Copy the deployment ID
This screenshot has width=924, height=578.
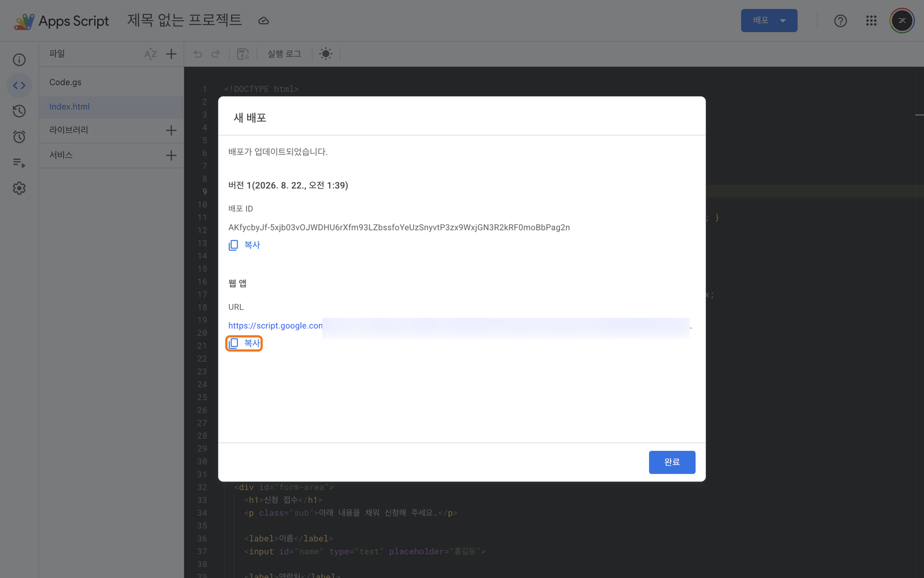(x=244, y=245)
